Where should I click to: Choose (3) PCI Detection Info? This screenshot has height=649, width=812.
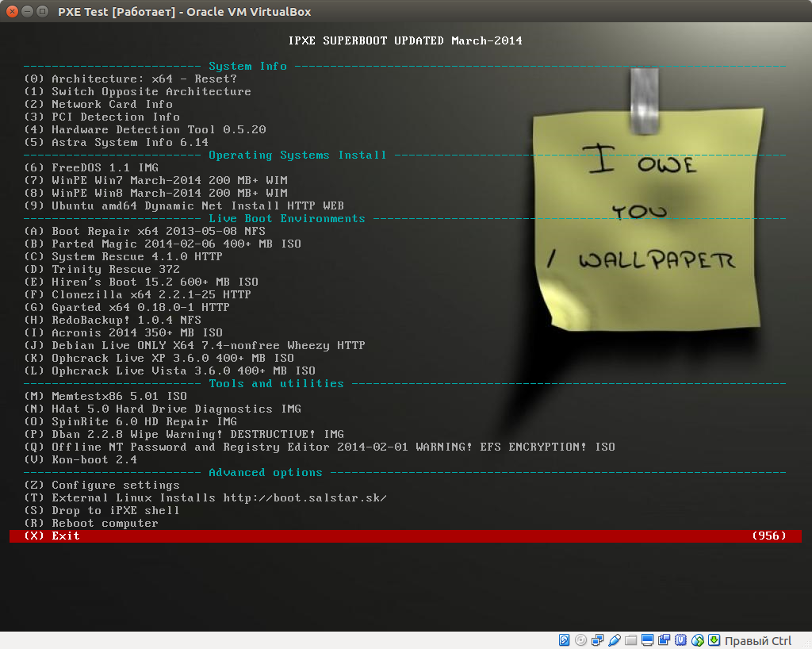pos(102,117)
